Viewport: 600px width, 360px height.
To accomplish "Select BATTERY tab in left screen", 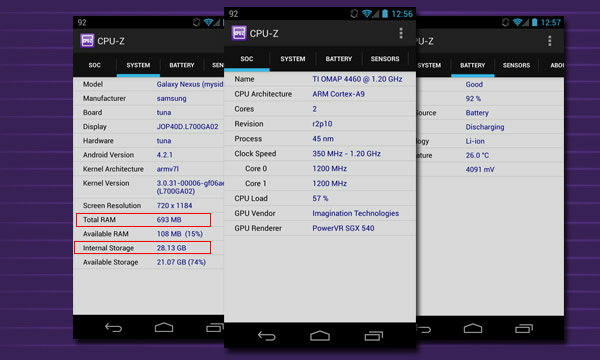I will point(182,65).
